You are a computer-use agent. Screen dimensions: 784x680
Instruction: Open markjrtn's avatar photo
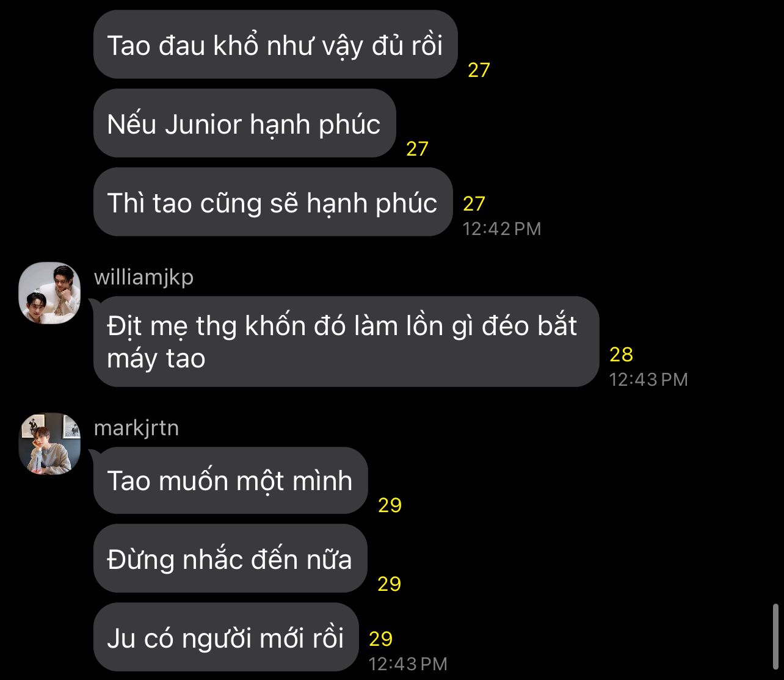[50, 444]
